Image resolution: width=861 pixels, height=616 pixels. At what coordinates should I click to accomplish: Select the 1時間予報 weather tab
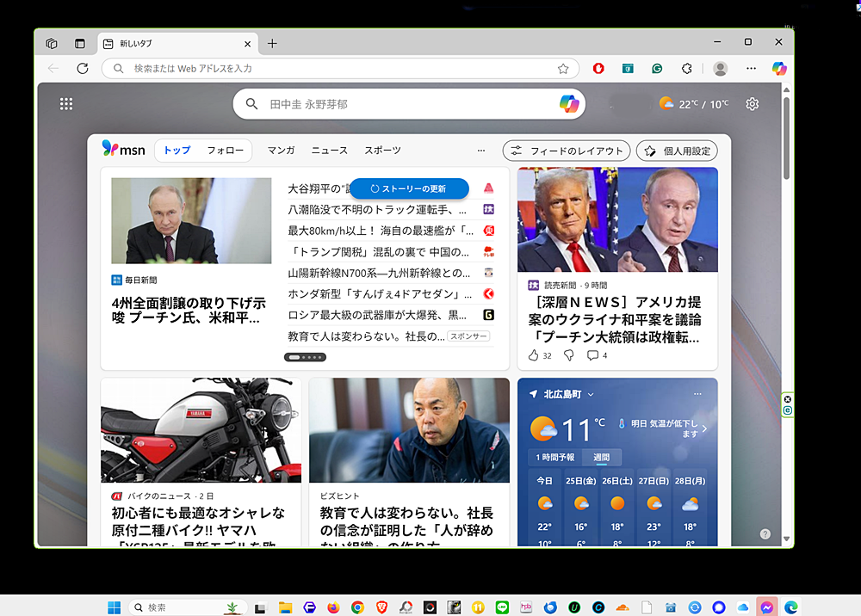pos(555,457)
